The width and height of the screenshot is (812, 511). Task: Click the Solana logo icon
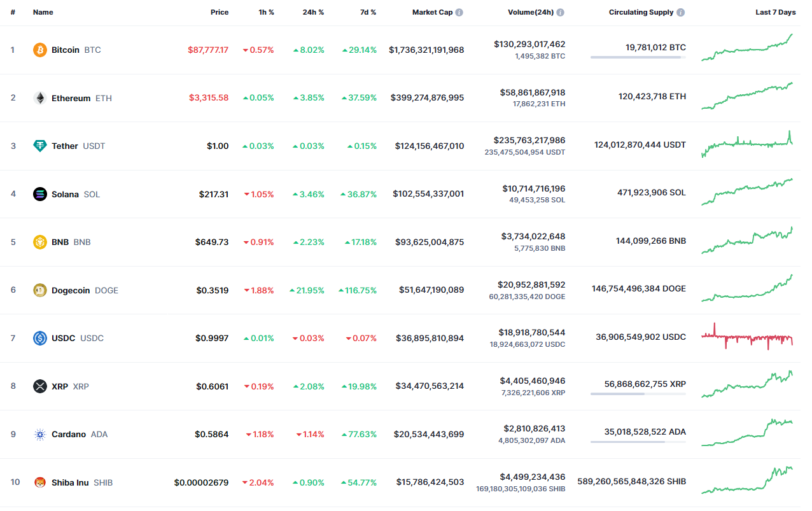click(40, 194)
